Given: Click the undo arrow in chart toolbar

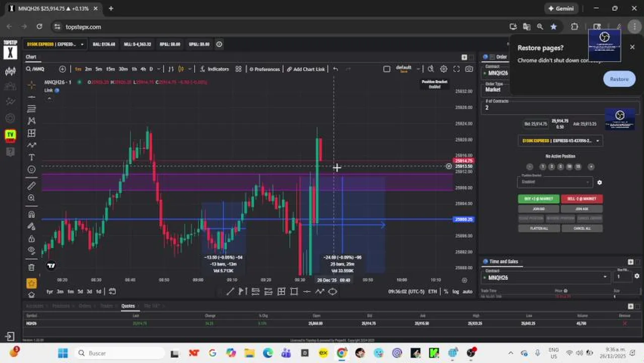Looking at the screenshot, I should [336, 69].
